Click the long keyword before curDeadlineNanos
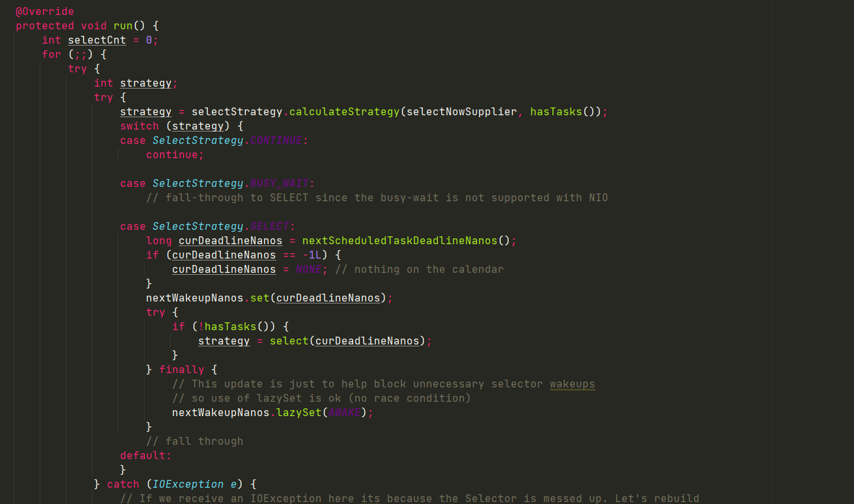 point(159,240)
